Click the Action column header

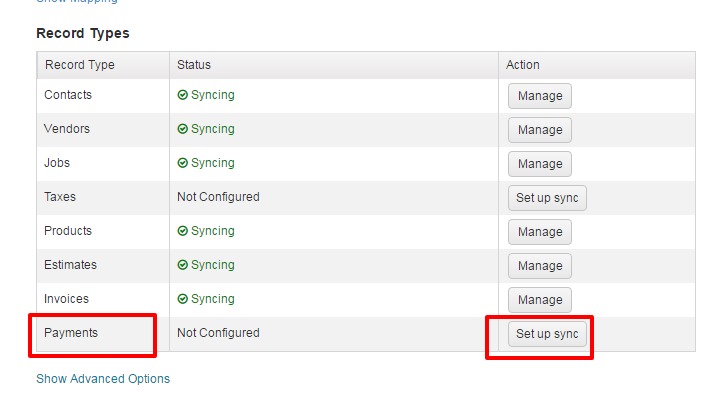(597, 65)
